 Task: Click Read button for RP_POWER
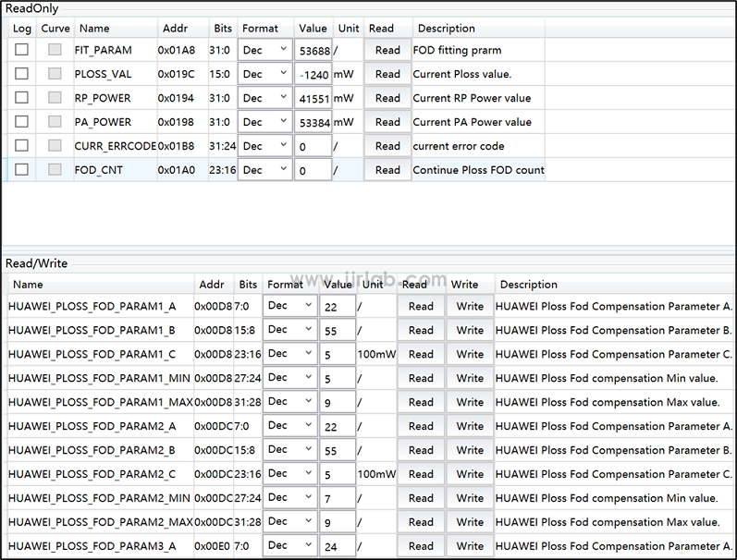(x=387, y=98)
